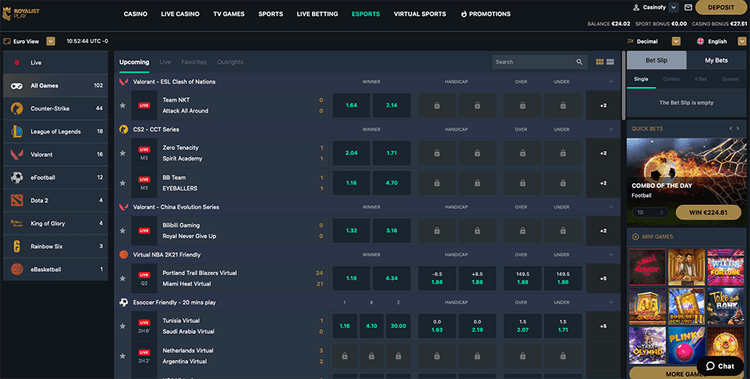Image resolution: width=750 pixels, height=379 pixels.
Task: Select the Counter-Strike game icon
Action: click(17, 109)
